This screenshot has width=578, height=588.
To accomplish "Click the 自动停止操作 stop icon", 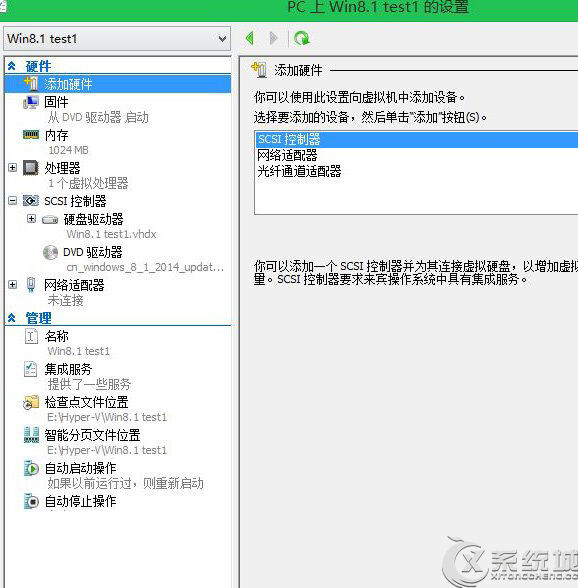I will 31,501.
